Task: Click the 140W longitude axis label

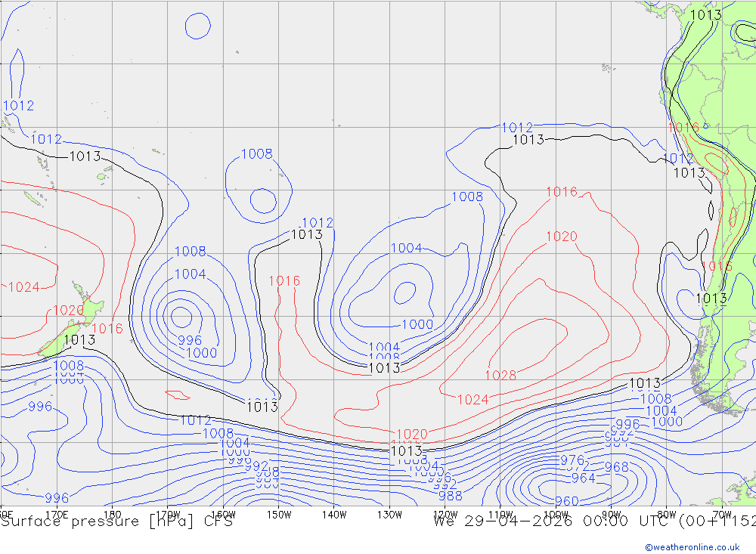Action: pos(334,515)
